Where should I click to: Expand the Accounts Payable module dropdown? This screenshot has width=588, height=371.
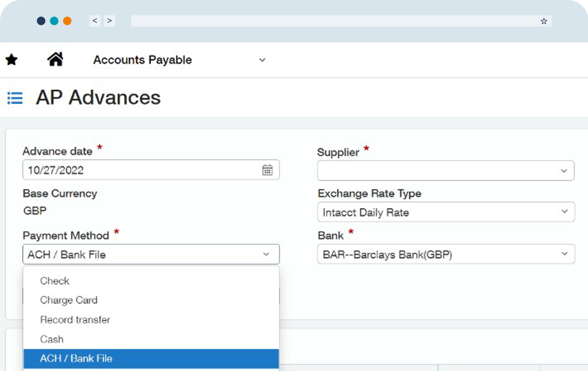point(262,60)
